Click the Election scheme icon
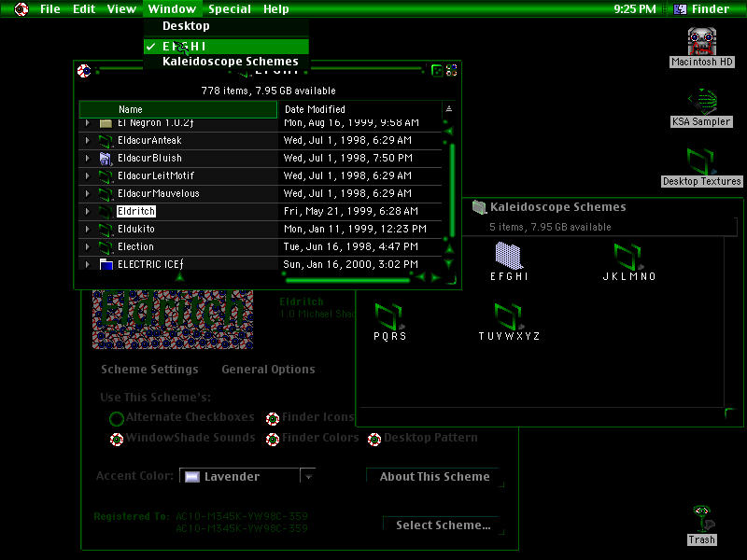The width and height of the screenshot is (747, 560). (106, 247)
